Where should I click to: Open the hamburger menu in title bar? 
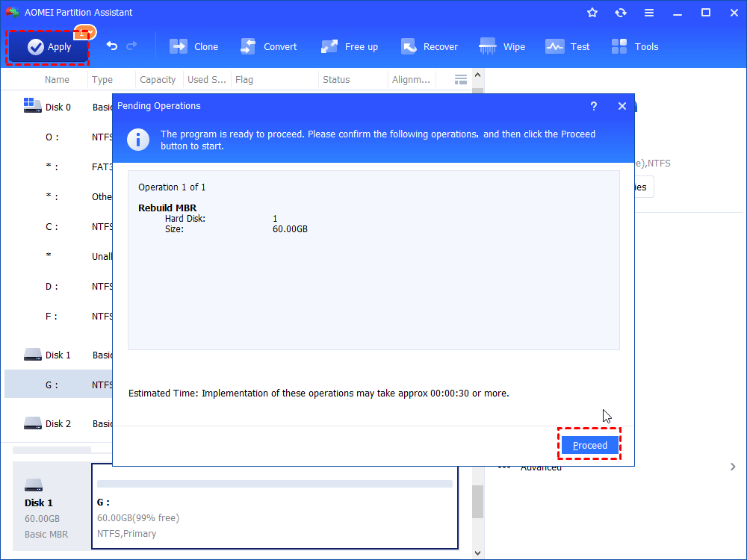pos(649,13)
